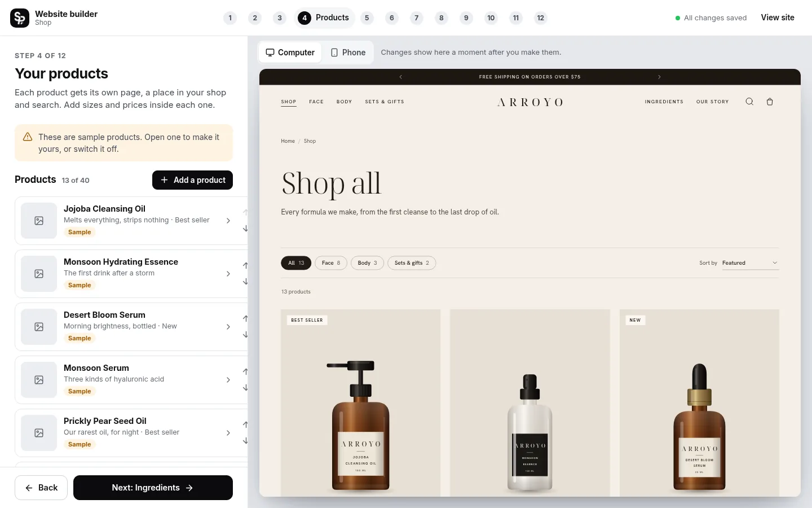The width and height of the screenshot is (812, 508).
Task: Select the Face 8 filter pill
Action: coord(331,263)
